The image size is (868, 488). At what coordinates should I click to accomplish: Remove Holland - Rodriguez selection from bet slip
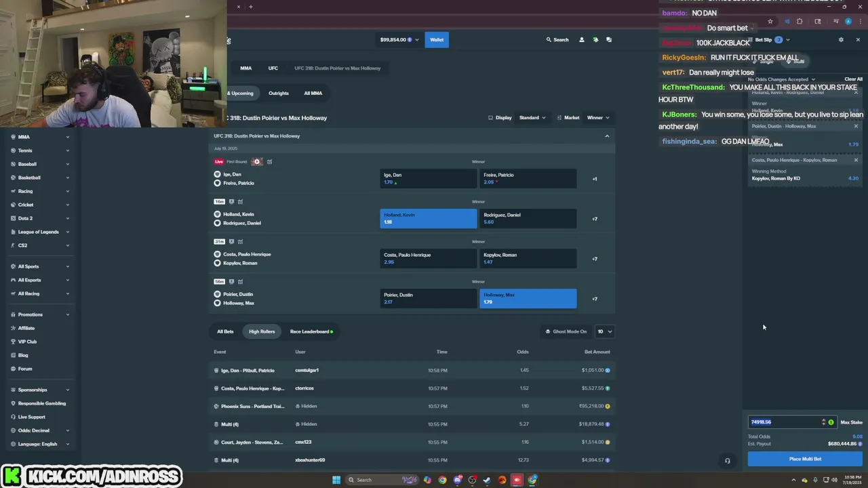856,92
